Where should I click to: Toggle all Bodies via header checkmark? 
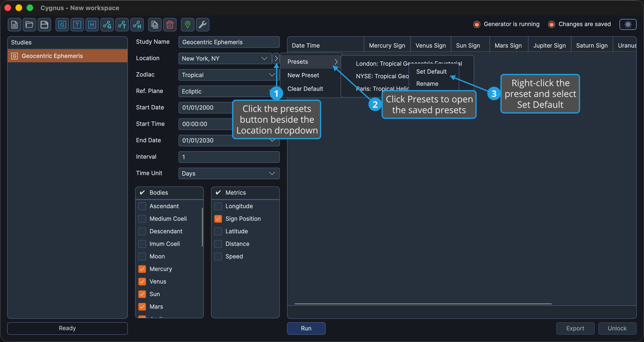[142, 193]
